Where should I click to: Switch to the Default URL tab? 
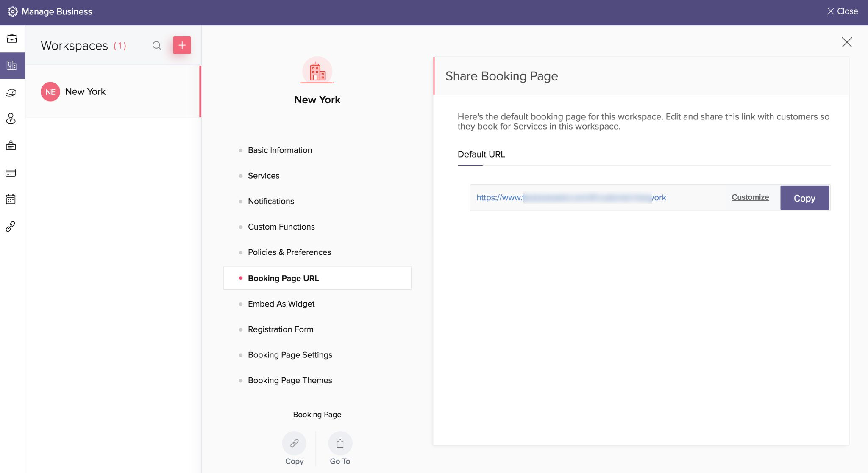(x=481, y=155)
